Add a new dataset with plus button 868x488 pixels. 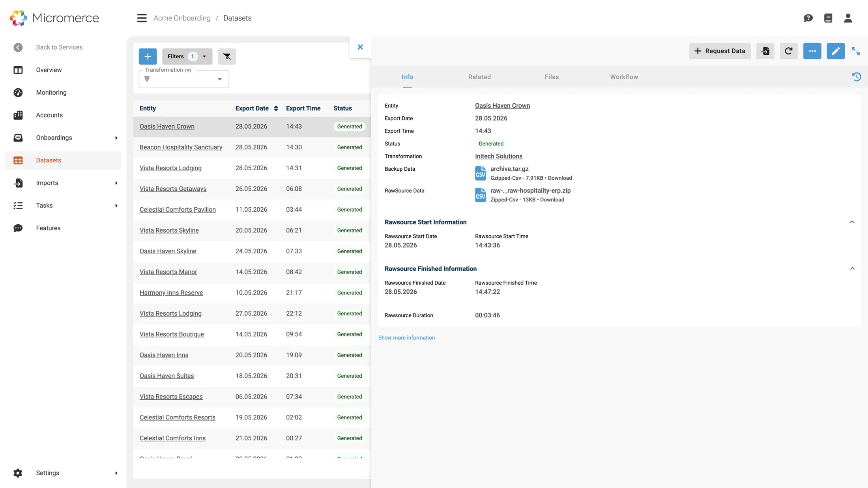[148, 56]
